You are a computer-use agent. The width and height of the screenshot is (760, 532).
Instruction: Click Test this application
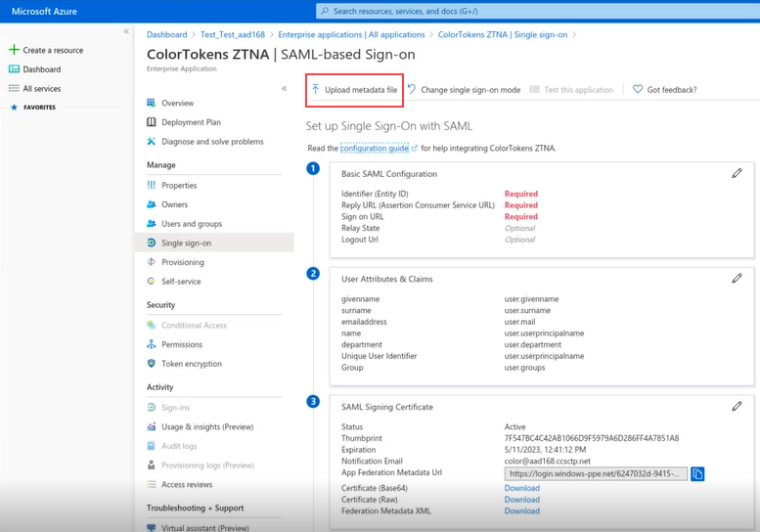pos(571,90)
